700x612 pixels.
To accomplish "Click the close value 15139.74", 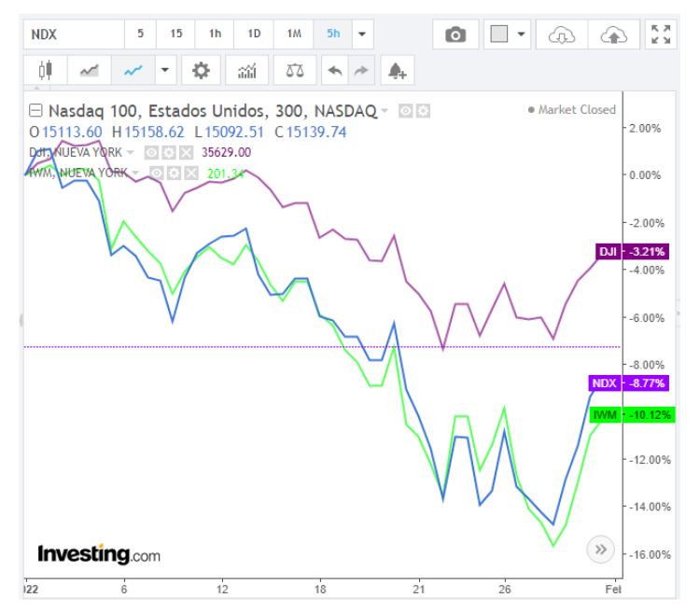I will 316,132.
